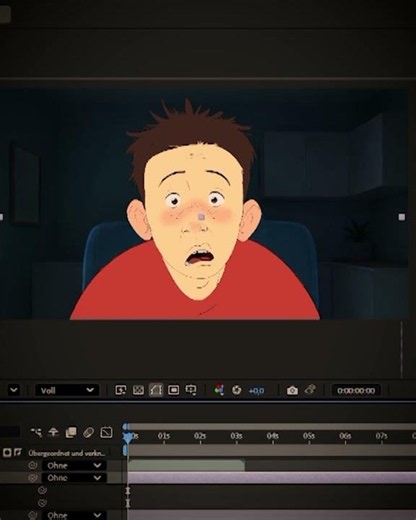Click the 07s mark on time ruler
This screenshot has height=520, width=416.
(382, 436)
